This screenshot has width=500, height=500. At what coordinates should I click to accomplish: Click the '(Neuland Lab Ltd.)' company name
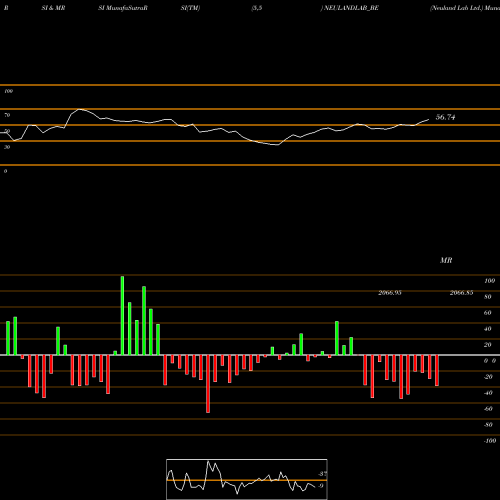point(456,8)
